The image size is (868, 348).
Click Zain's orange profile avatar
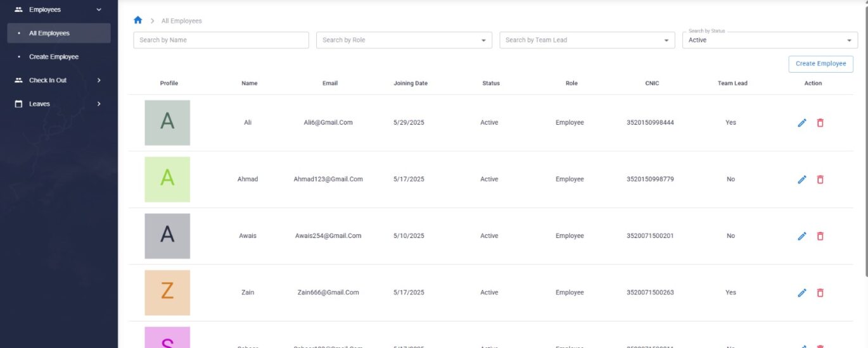tap(167, 292)
